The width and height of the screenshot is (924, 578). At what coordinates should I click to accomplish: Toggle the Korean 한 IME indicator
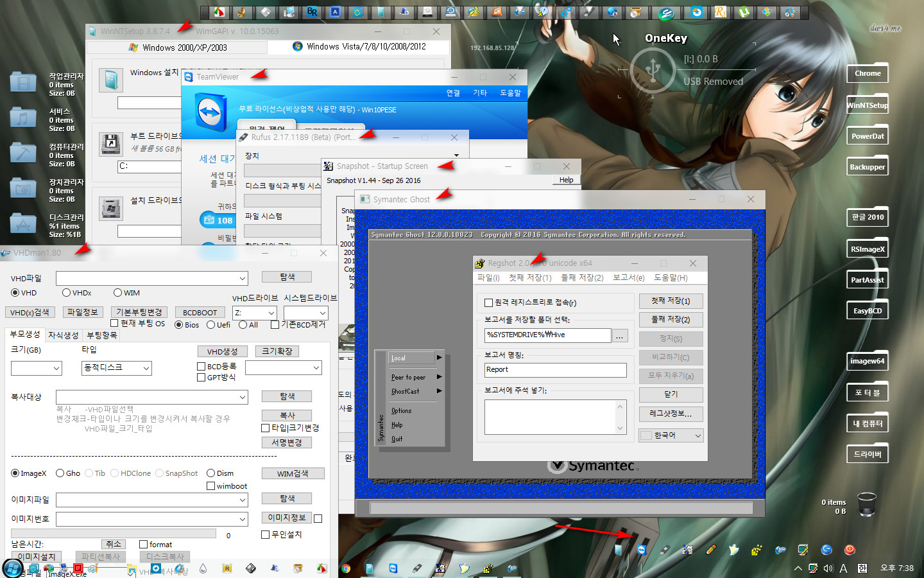(862, 568)
